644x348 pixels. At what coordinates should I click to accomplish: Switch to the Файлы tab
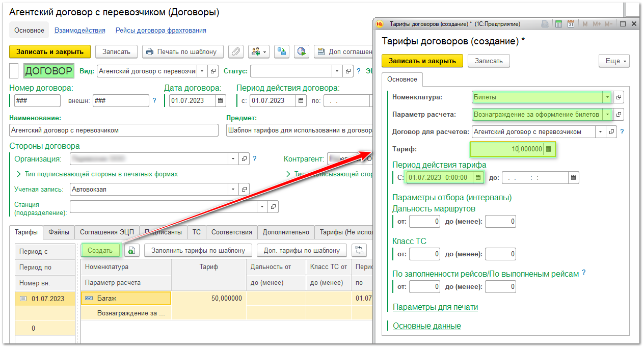click(59, 232)
